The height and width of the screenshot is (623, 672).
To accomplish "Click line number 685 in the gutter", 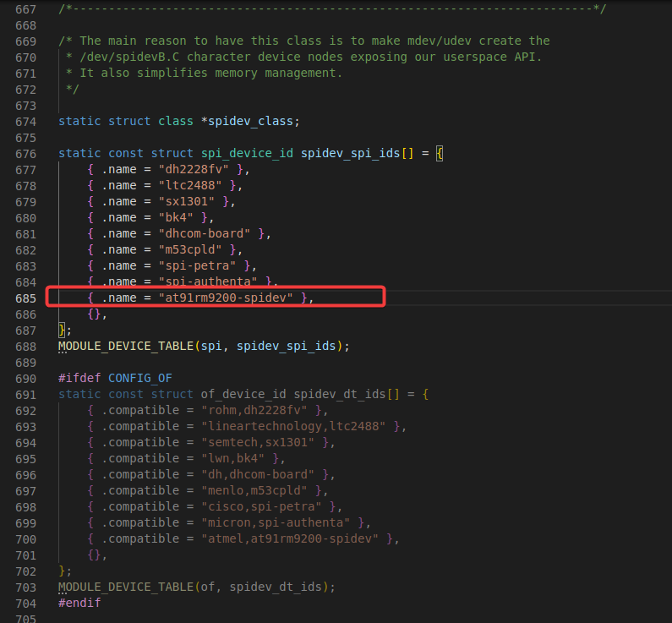I will (x=25, y=298).
